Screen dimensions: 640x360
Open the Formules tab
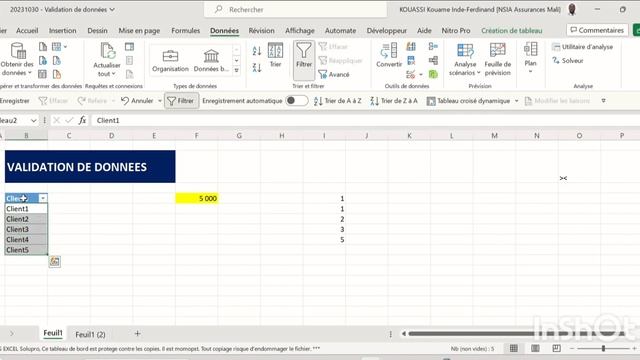[x=186, y=31]
